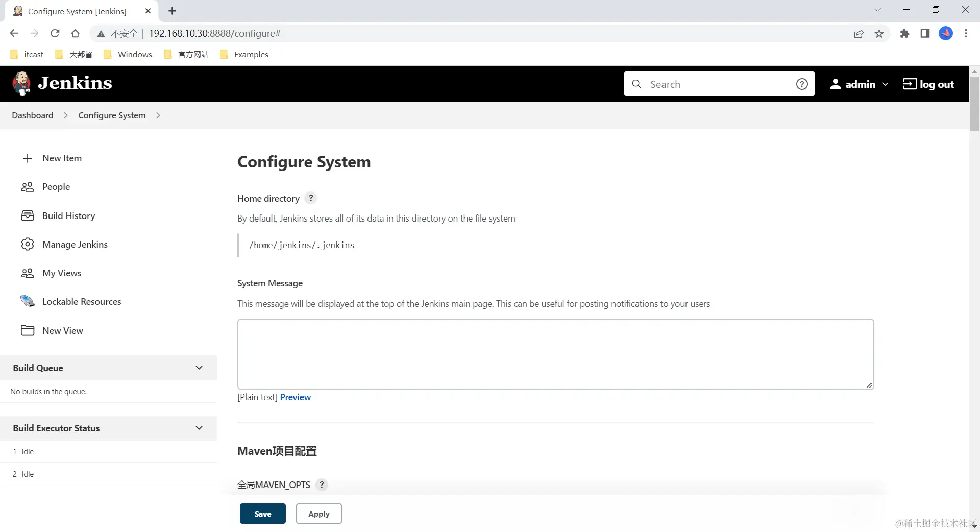
Task: Click the People sidebar icon
Action: point(28,187)
